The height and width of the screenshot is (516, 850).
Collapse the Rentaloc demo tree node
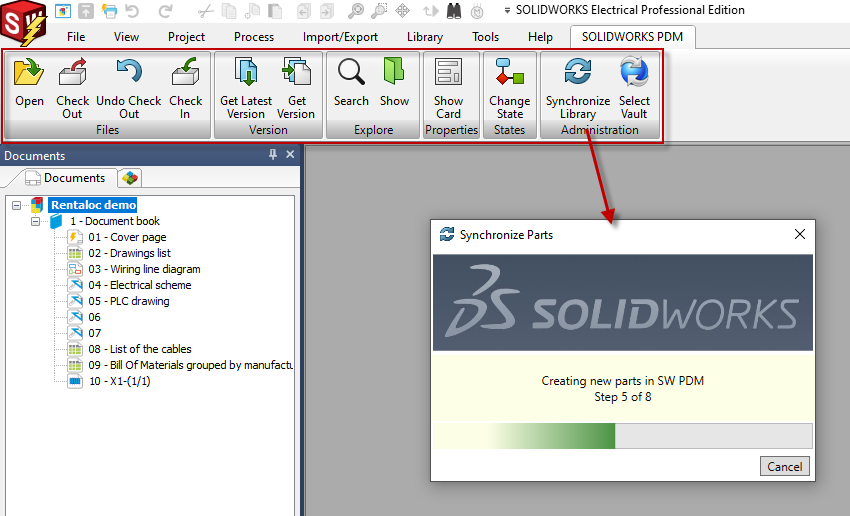[x=17, y=205]
